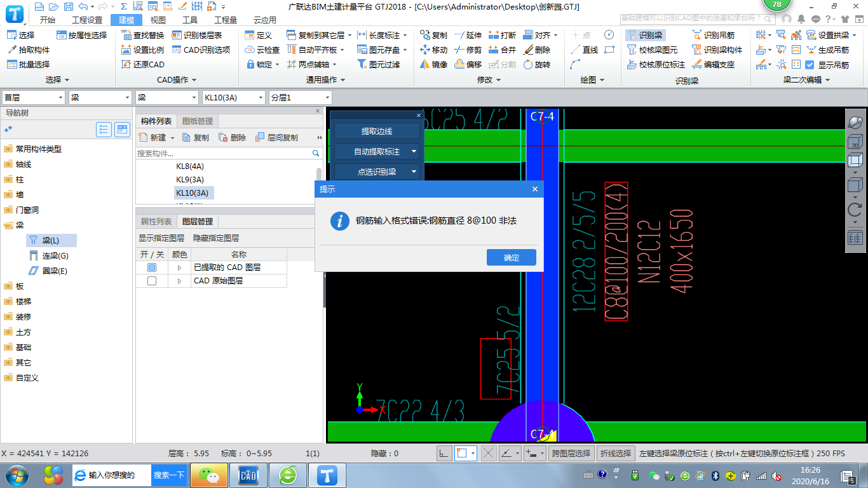The image size is (868, 488).
Task: Click 显示指定图层 link
Action: pos(161,238)
